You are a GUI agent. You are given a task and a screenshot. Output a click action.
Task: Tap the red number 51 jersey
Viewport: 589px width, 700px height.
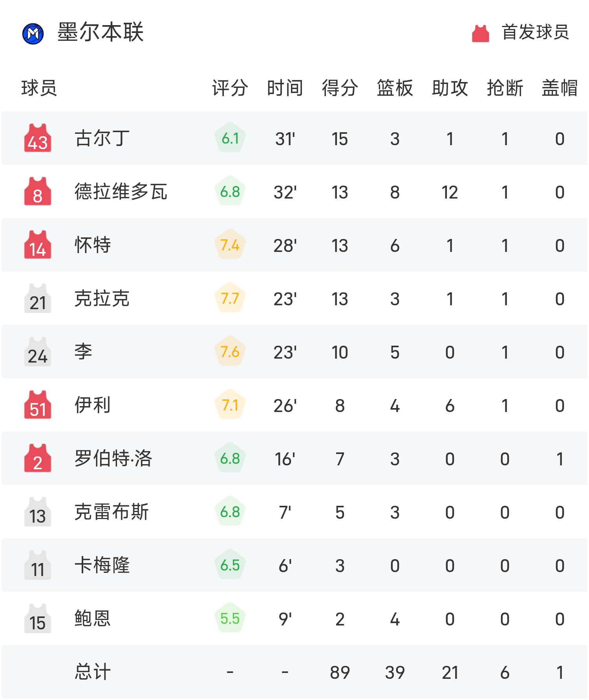(x=38, y=405)
